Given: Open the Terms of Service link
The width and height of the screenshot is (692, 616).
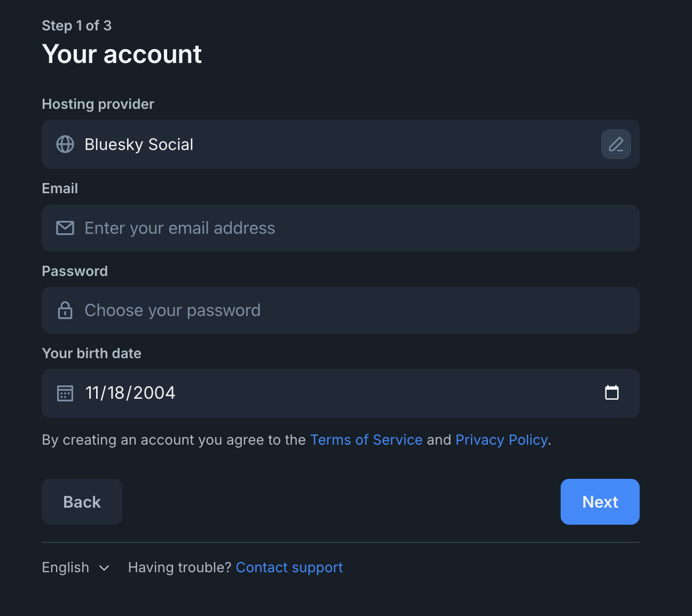Looking at the screenshot, I should click(366, 440).
